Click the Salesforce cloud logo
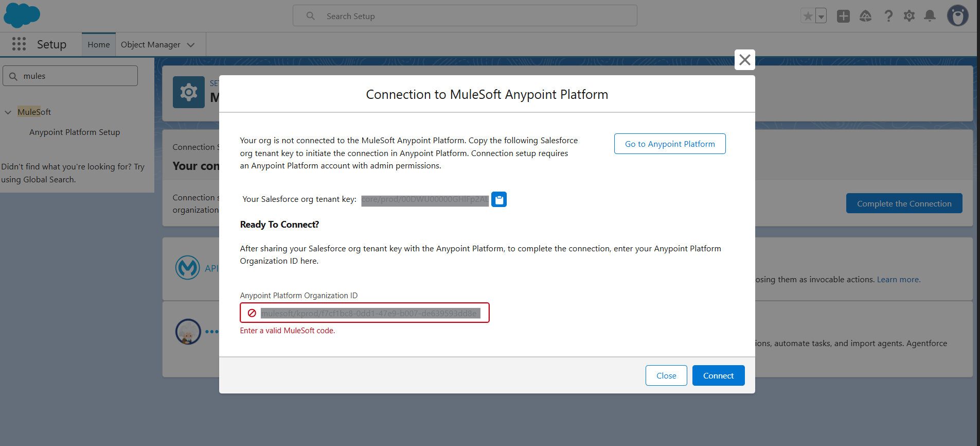The width and height of the screenshot is (980, 446). tap(22, 15)
